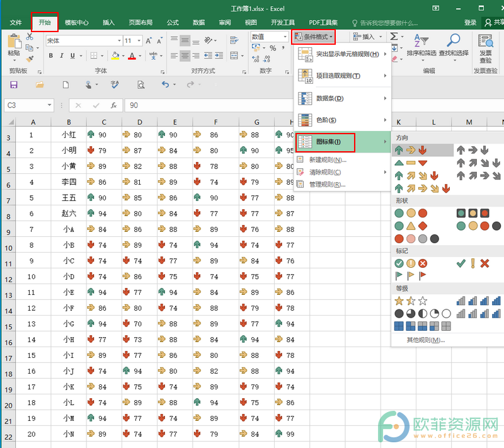The width and height of the screenshot is (504, 448).
Task: Increase font size with larger A button
Action: [x=149, y=41]
